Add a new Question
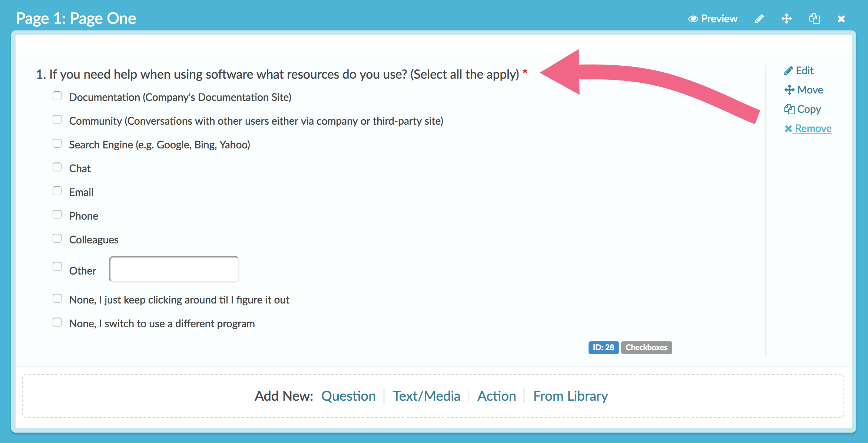Image resolution: width=868 pixels, height=443 pixels. (348, 396)
